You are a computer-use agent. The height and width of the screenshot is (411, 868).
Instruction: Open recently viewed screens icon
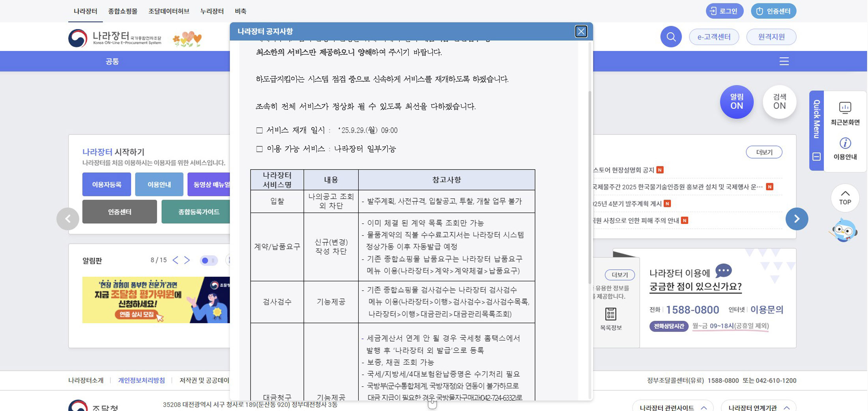(845, 108)
